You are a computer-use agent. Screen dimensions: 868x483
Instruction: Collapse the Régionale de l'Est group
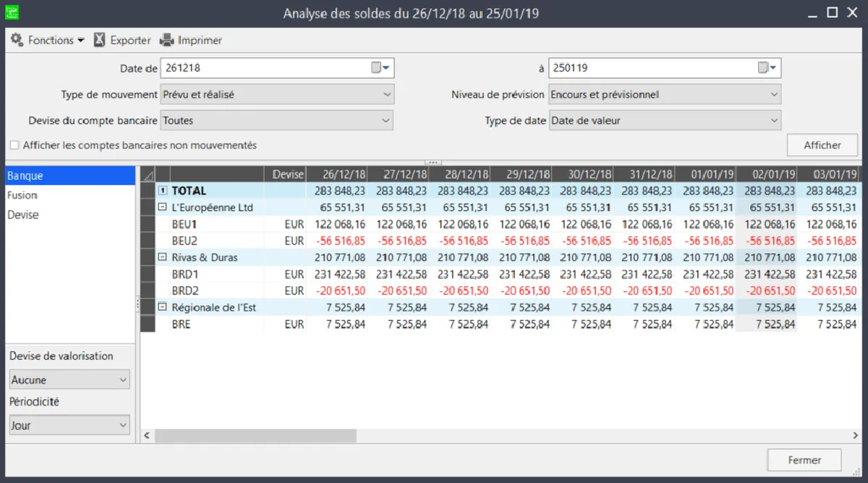click(163, 307)
